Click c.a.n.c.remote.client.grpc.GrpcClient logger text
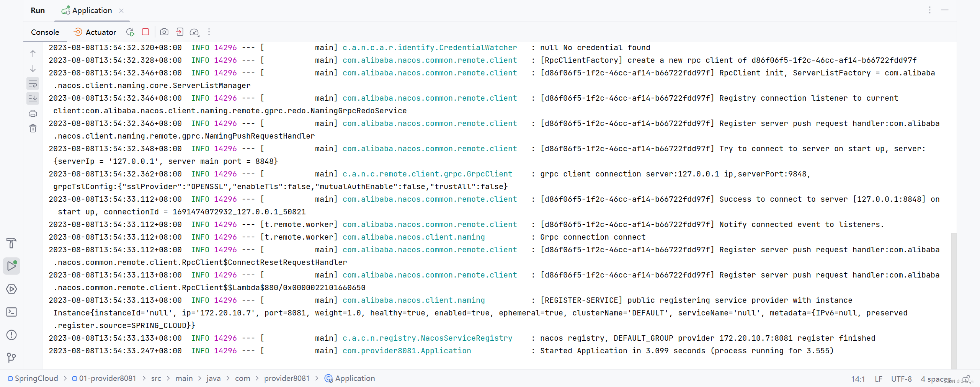Image resolution: width=980 pixels, height=387 pixels. point(427,174)
